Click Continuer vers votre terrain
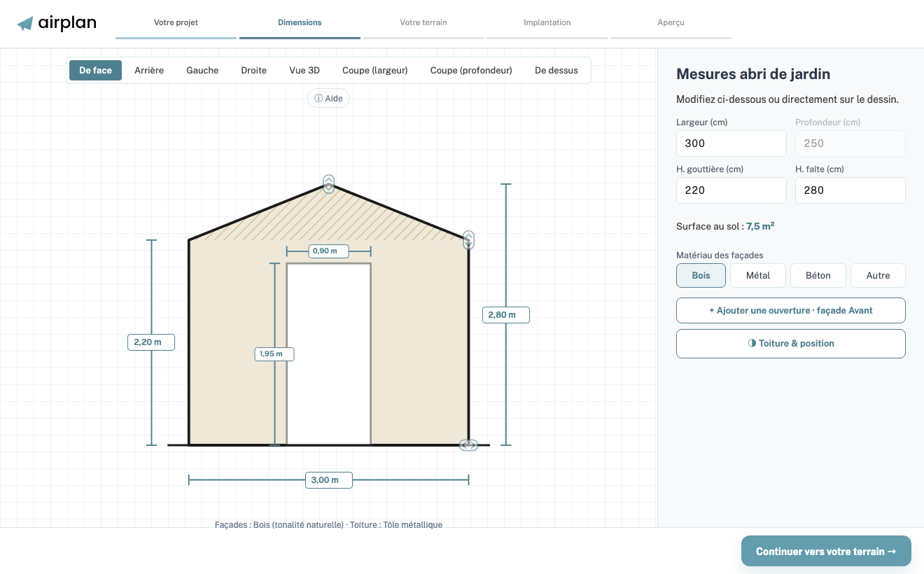The image size is (924, 574). pyautogui.click(x=826, y=552)
